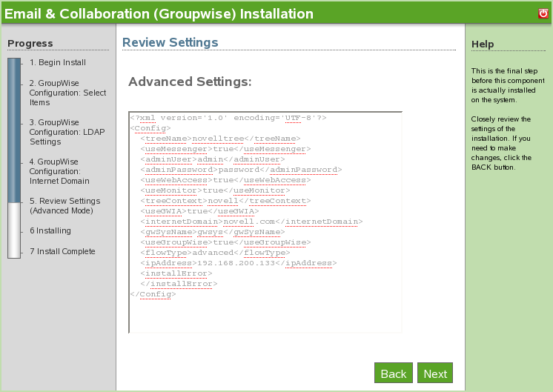The image size is (553, 392).
Task: Click the ipAddress 192.168.200.133 XML line
Action: 239,263
